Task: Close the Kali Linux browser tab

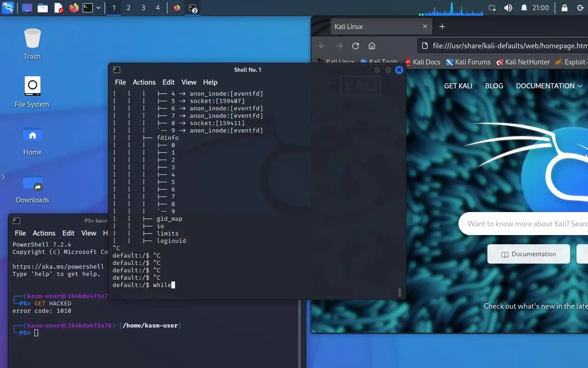Action: 425,27
